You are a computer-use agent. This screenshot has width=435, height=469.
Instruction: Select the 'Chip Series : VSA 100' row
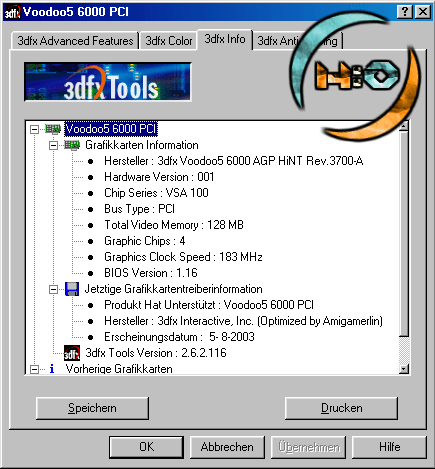156,193
